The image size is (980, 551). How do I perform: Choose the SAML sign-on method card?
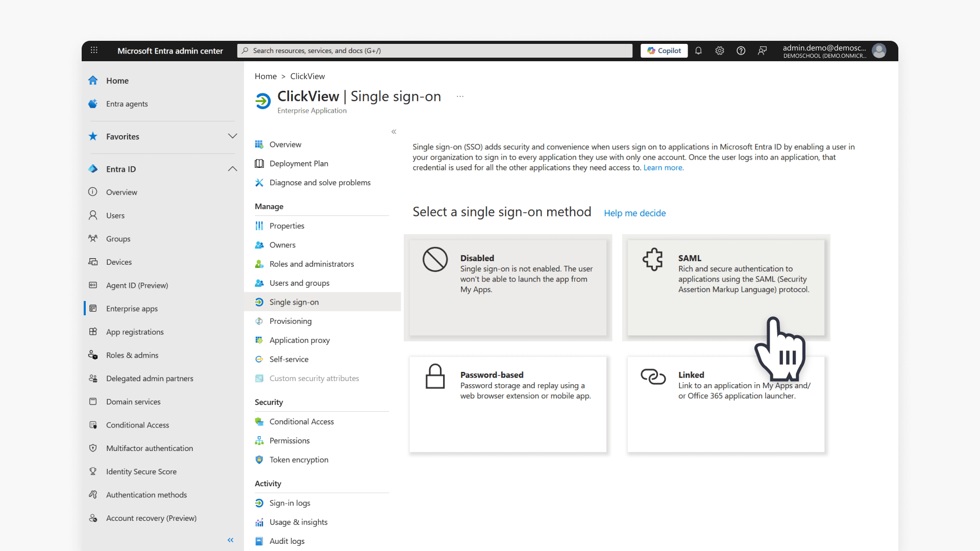tap(726, 288)
